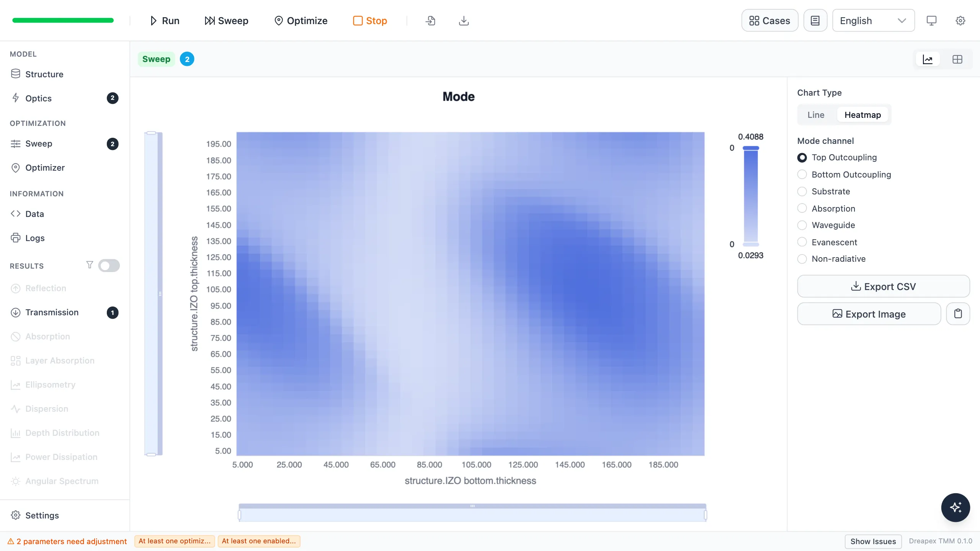Image resolution: width=980 pixels, height=551 pixels.
Task: Click the warning triangle icon in status bar
Action: pyautogui.click(x=11, y=541)
